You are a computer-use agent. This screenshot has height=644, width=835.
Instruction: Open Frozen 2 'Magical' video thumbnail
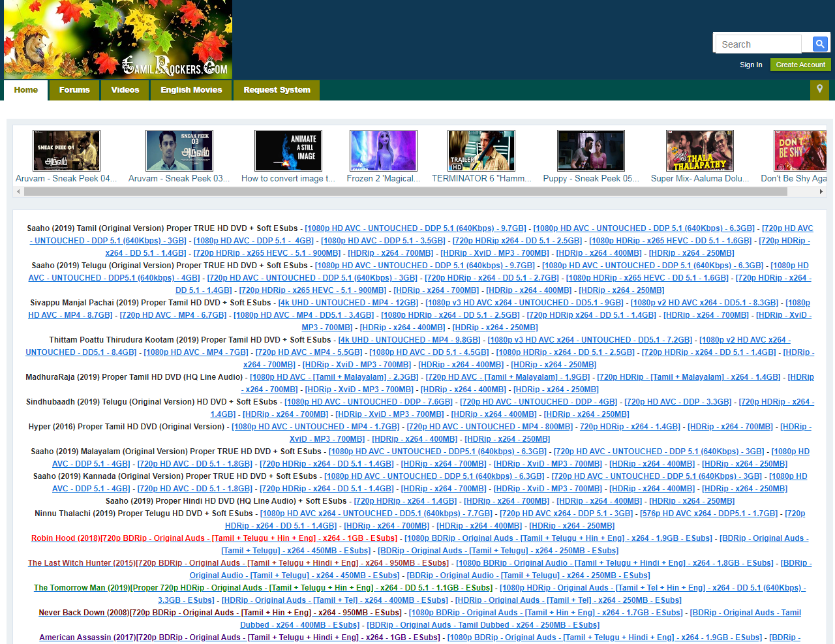pos(384,151)
